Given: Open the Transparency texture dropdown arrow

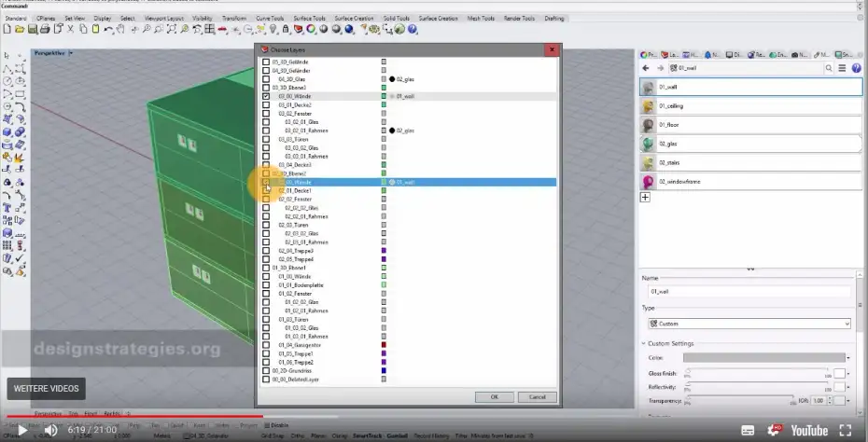Looking at the screenshot, I should click(x=848, y=401).
